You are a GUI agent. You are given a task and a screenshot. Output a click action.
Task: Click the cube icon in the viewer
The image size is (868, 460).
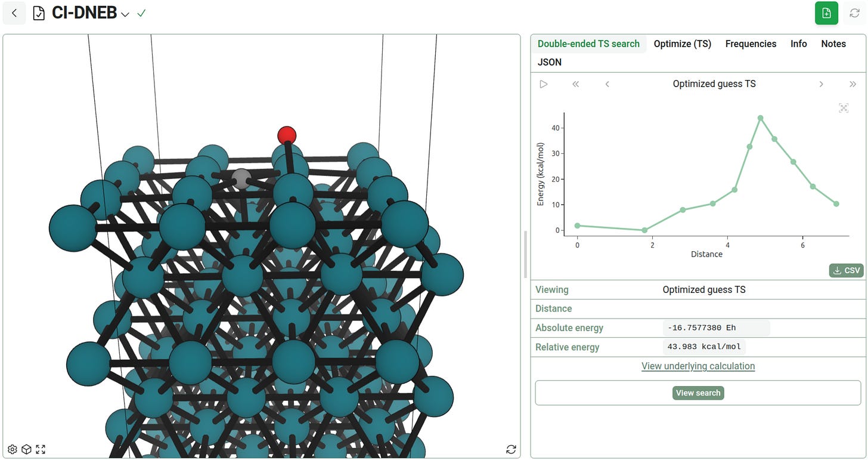[x=26, y=449]
